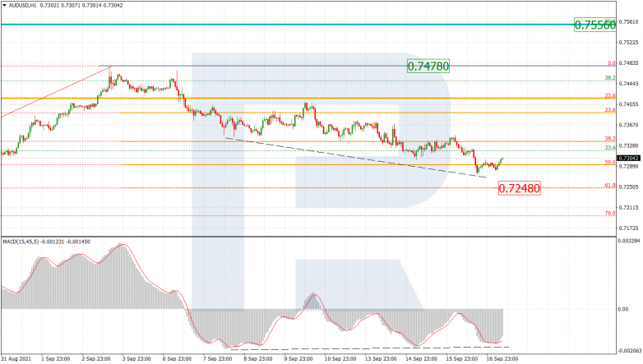The width and height of the screenshot is (643, 364).
Task: Click the MACD value -0.001231
Action: coord(53,242)
